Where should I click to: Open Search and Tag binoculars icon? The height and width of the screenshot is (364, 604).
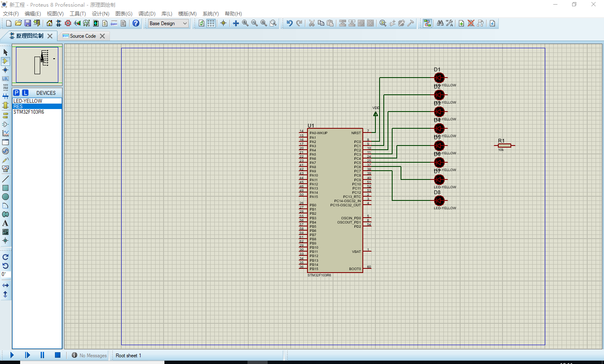pos(440,23)
